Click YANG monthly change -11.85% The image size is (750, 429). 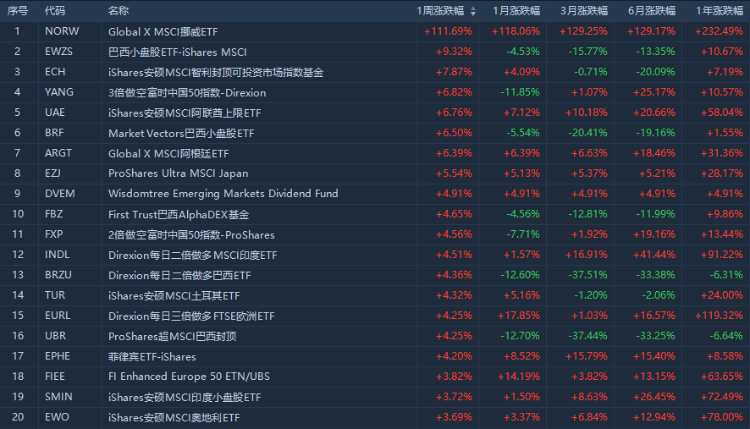(x=520, y=92)
